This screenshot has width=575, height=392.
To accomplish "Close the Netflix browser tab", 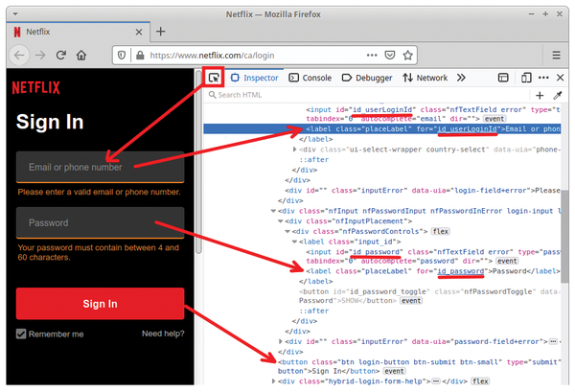I will tap(139, 33).
